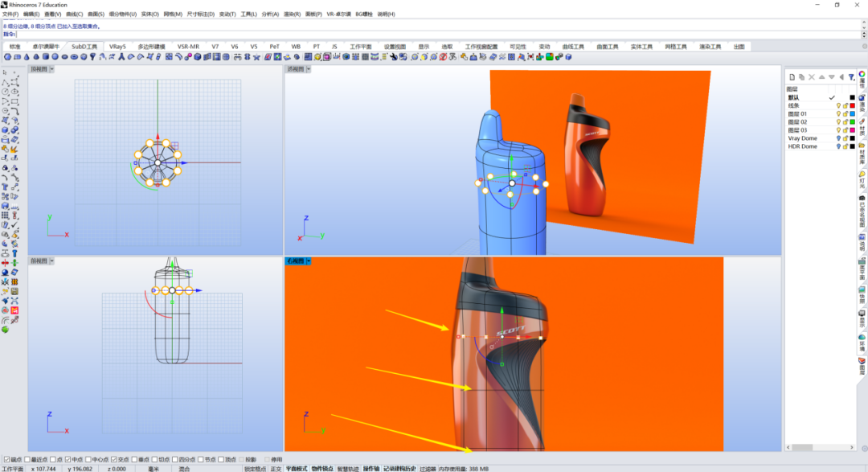Viewport: 868px width, 472px height.
Task: Delete layer using the X icon
Action: [x=812, y=77]
